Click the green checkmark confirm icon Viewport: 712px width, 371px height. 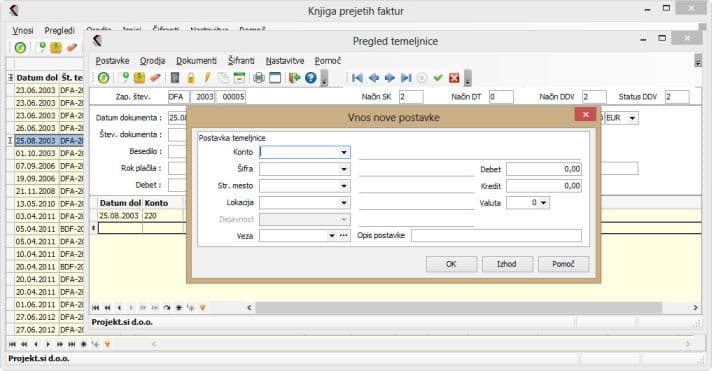[438, 78]
